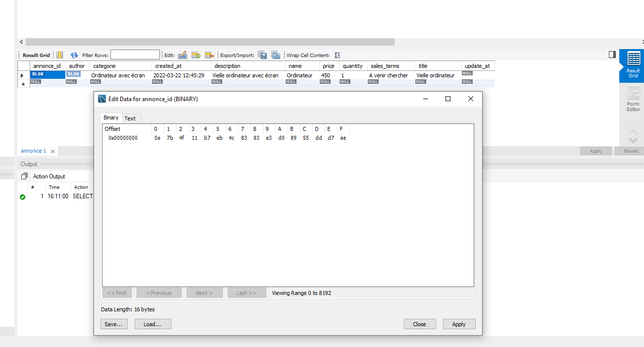The height and width of the screenshot is (347, 644).
Task: Click the horizontal scrollbar thumb above grid
Action: tap(209, 42)
